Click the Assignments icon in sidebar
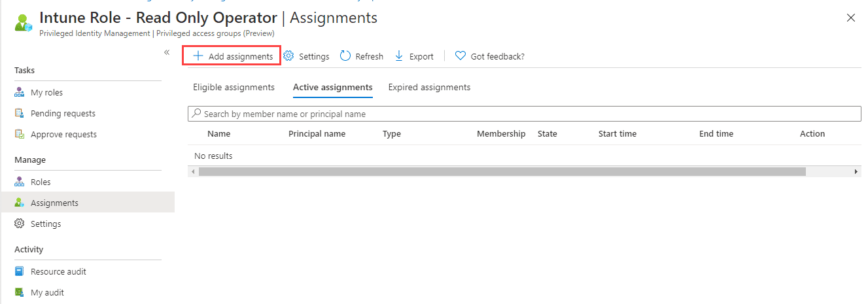Viewport: 868px width, 304px height. [19, 203]
